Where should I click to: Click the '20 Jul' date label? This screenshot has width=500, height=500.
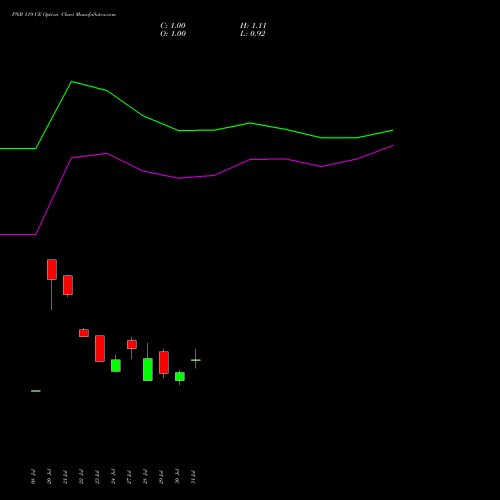(49, 477)
